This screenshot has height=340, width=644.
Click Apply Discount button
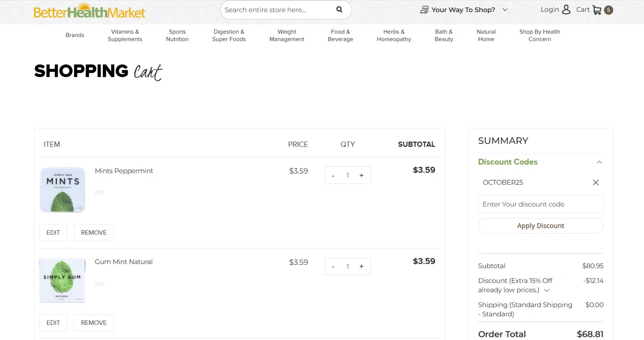541,226
